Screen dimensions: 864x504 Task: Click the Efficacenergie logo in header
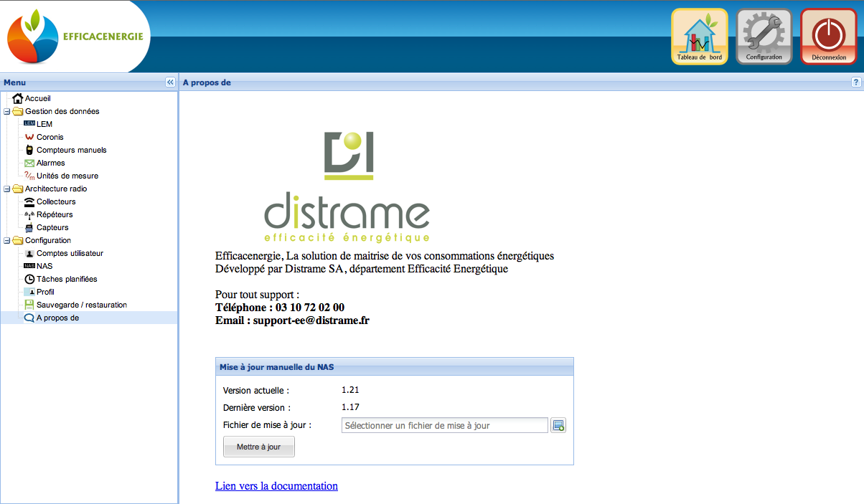tap(75, 37)
